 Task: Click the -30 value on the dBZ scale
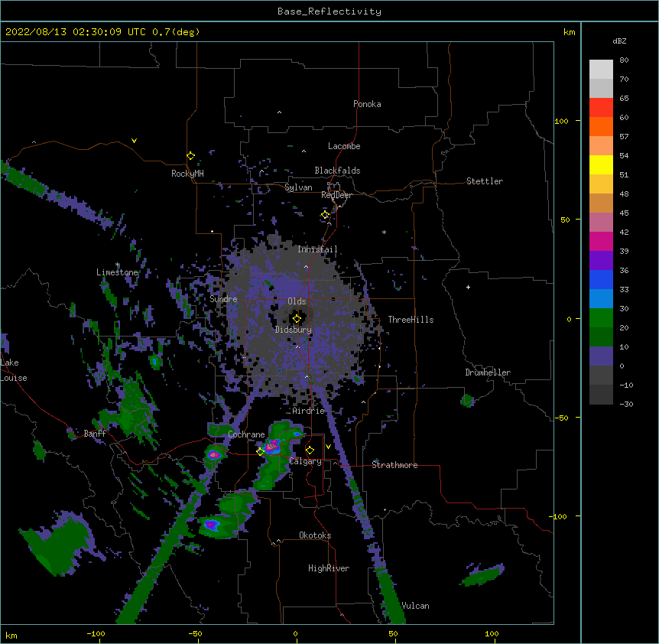[626, 405]
